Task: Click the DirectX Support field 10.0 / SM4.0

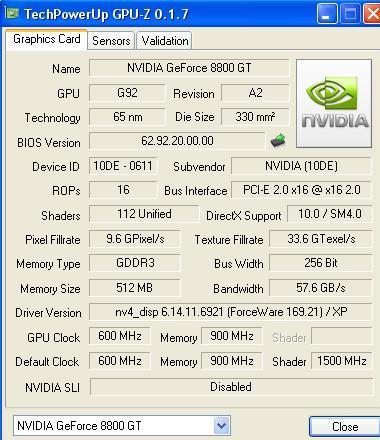Action: 329,214
